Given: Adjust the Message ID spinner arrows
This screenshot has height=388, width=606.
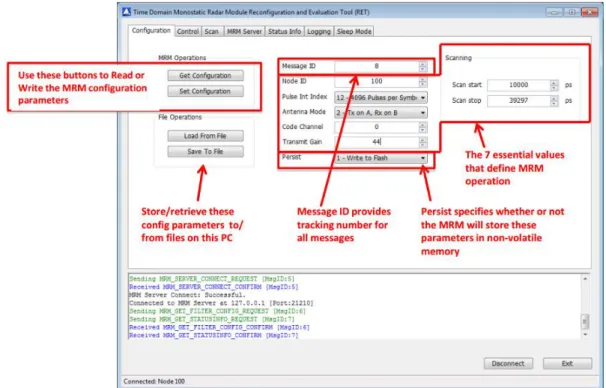Looking at the screenshot, I should coord(423,66).
